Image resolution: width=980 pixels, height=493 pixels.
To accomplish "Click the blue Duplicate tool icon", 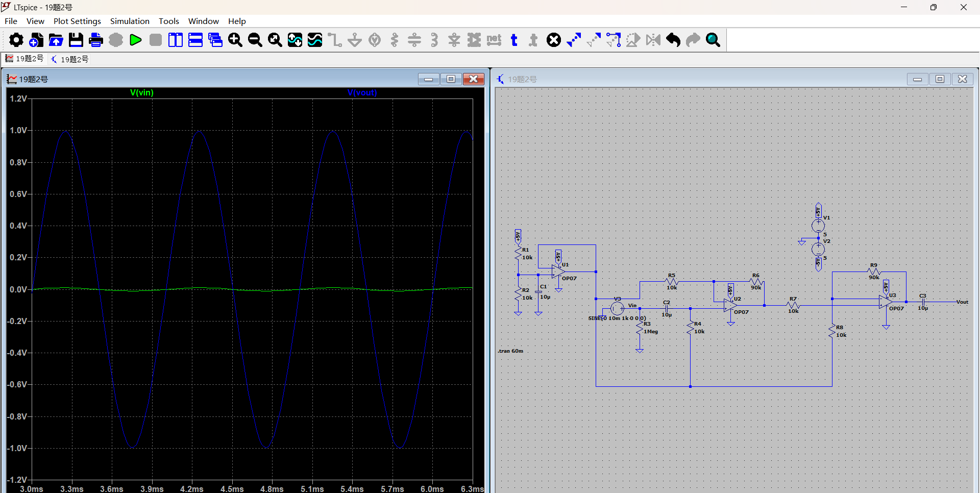I will pyautogui.click(x=574, y=40).
